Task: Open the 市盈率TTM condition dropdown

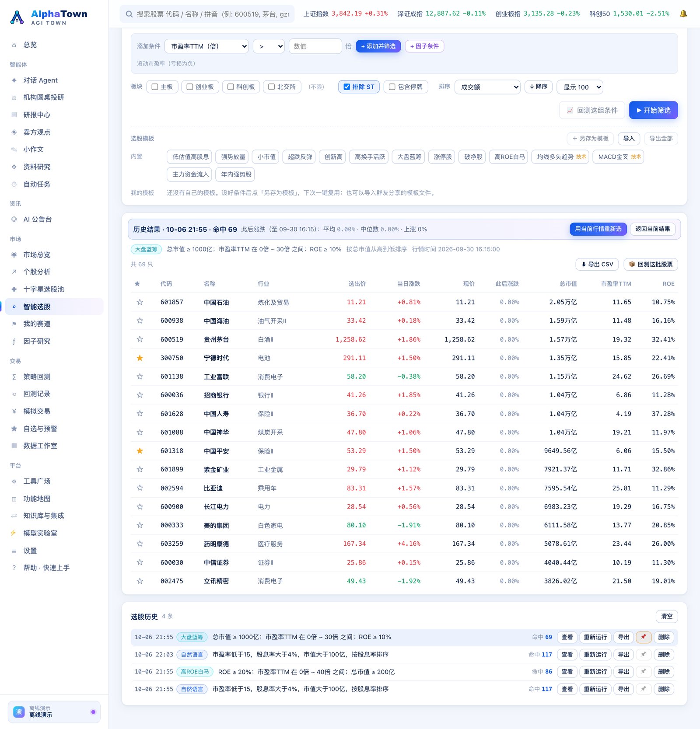Action: 207,46
